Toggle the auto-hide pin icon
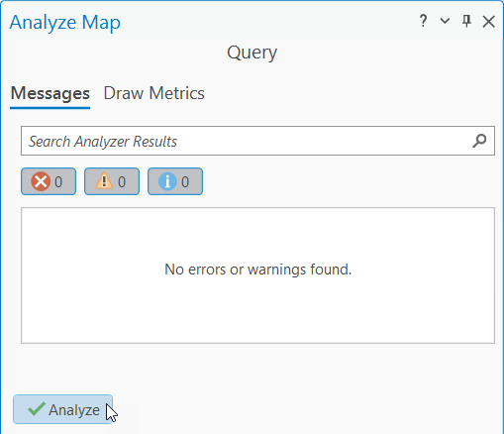 tap(466, 21)
